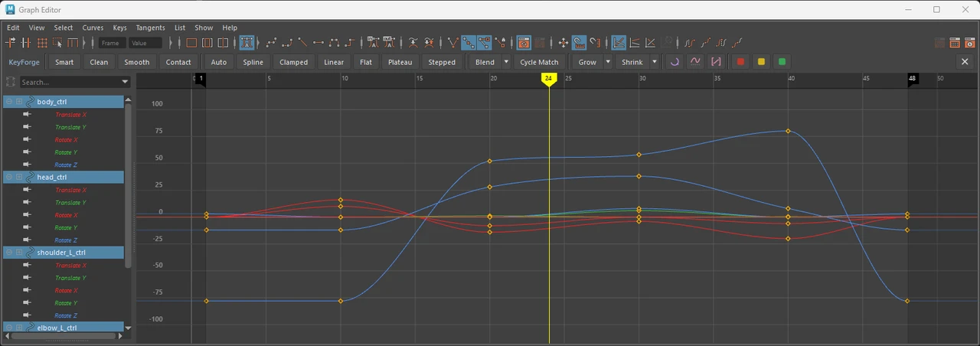This screenshot has width=980, height=346.
Task: Click the yellow color swatch button
Action: click(761, 62)
